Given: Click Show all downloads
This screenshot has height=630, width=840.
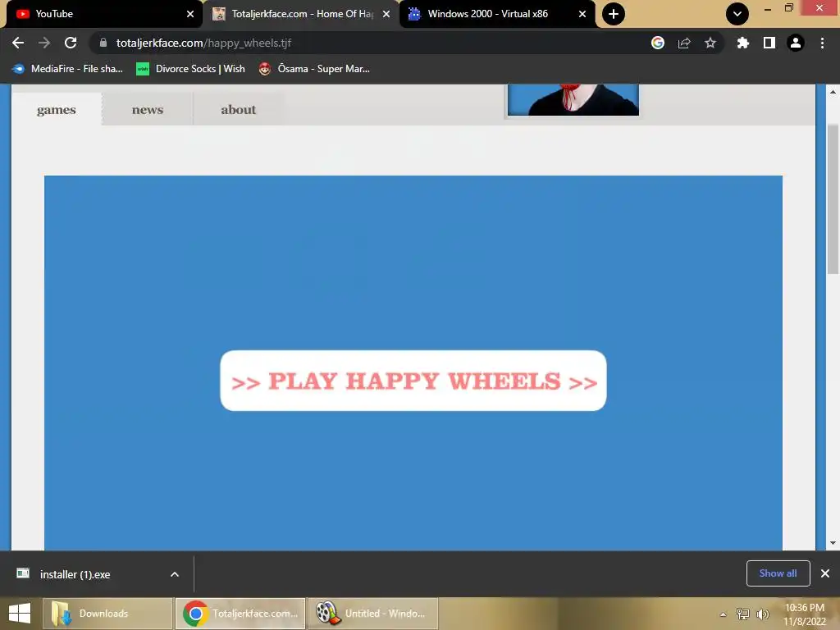Looking at the screenshot, I should [778, 573].
